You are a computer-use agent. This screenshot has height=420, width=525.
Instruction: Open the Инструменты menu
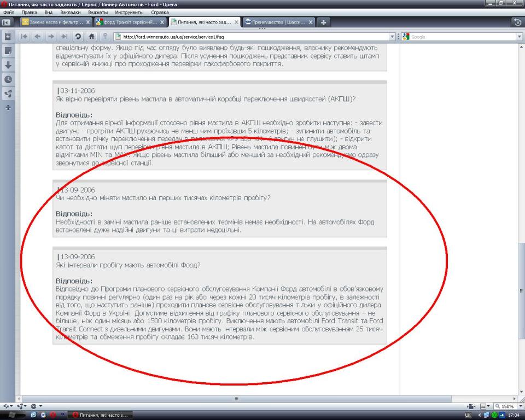click(x=129, y=11)
